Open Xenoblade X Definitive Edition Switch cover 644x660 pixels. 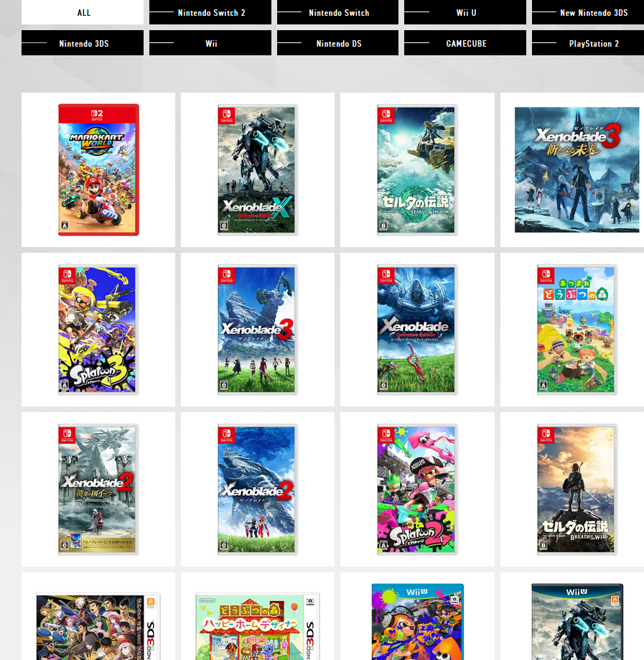(258, 169)
